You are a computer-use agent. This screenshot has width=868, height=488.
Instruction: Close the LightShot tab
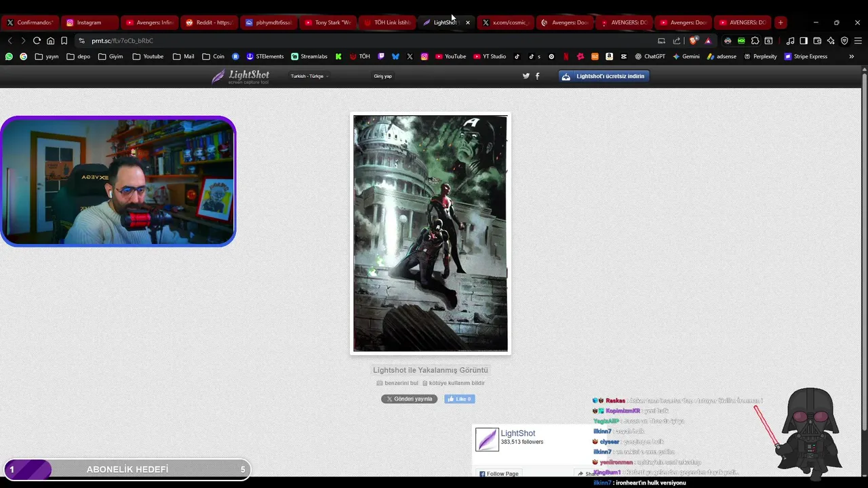pos(467,22)
